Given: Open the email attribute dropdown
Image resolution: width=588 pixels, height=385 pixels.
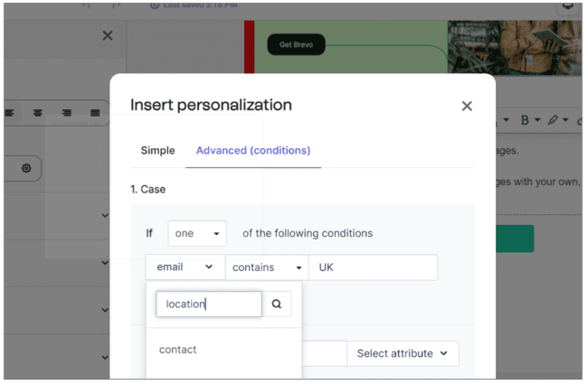Looking at the screenshot, I should [x=185, y=268].
